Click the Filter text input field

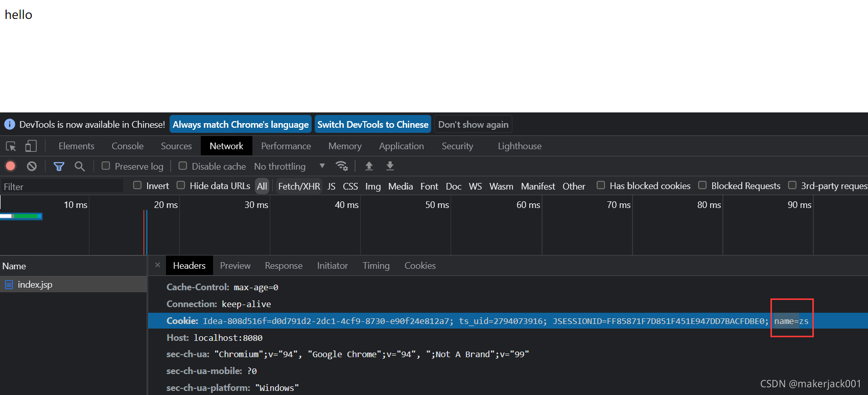(x=62, y=187)
